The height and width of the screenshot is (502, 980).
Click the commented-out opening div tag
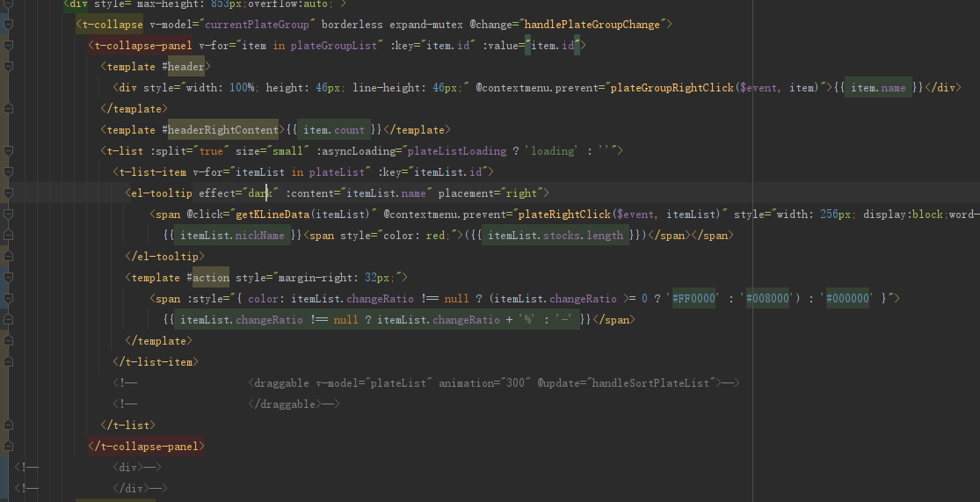click(x=127, y=467)
